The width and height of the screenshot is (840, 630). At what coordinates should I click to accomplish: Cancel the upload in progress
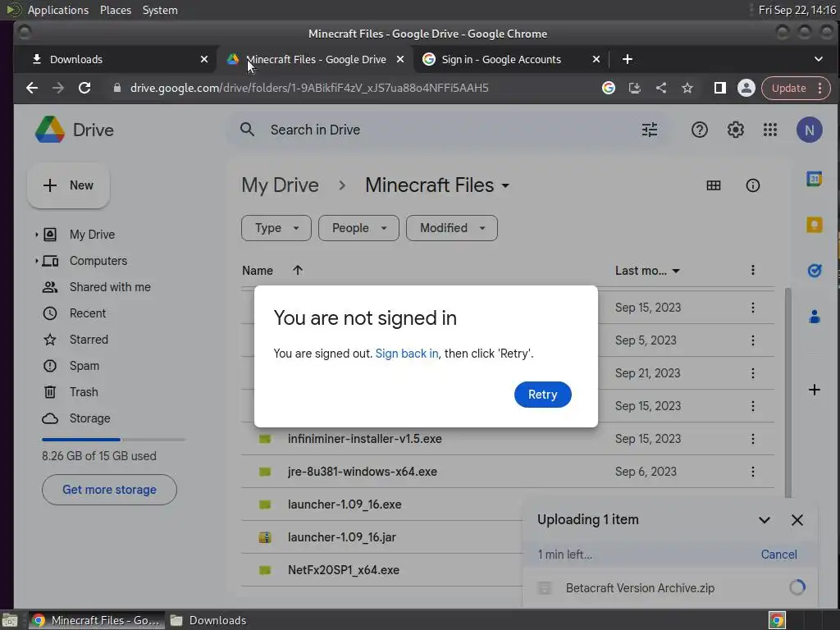tap(778, 555)
